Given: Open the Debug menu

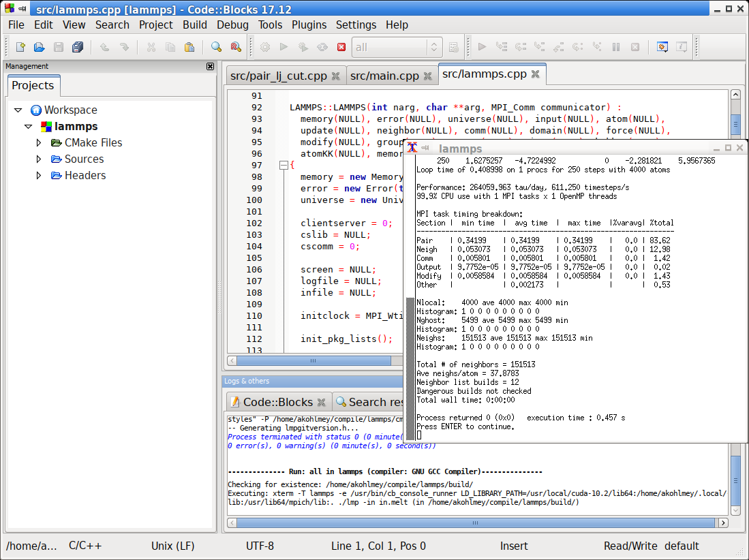Looking at the screenshot, I should point(232,25).
